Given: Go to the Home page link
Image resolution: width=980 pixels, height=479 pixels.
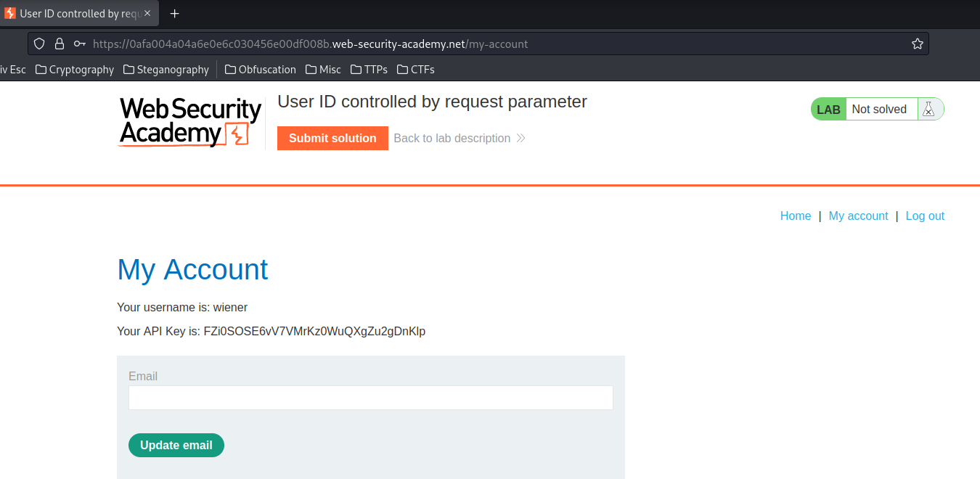Looking at the screenshot, I should [796, 216].
